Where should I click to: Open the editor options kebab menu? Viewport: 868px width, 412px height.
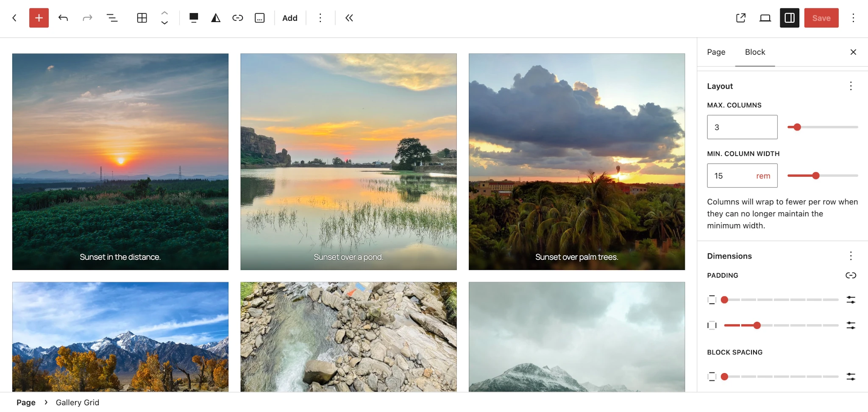(853, 18)
